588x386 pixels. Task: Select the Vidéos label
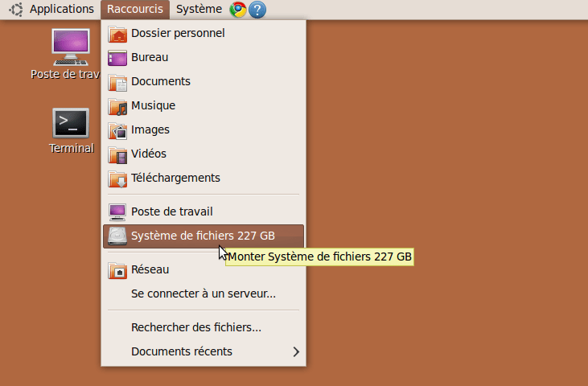[149, 154]
